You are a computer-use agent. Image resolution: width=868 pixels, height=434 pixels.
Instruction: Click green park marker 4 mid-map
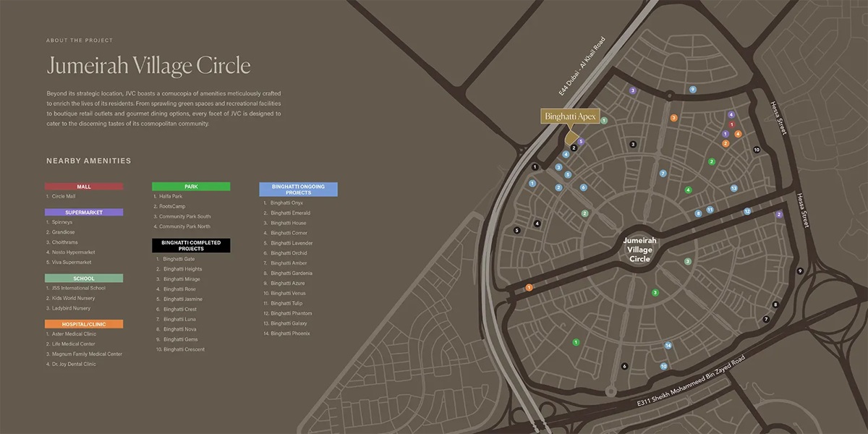(689, 190)
